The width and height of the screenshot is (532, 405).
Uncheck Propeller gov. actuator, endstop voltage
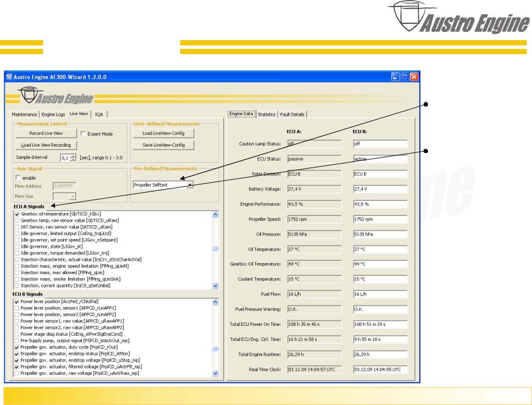pos(17,360)
